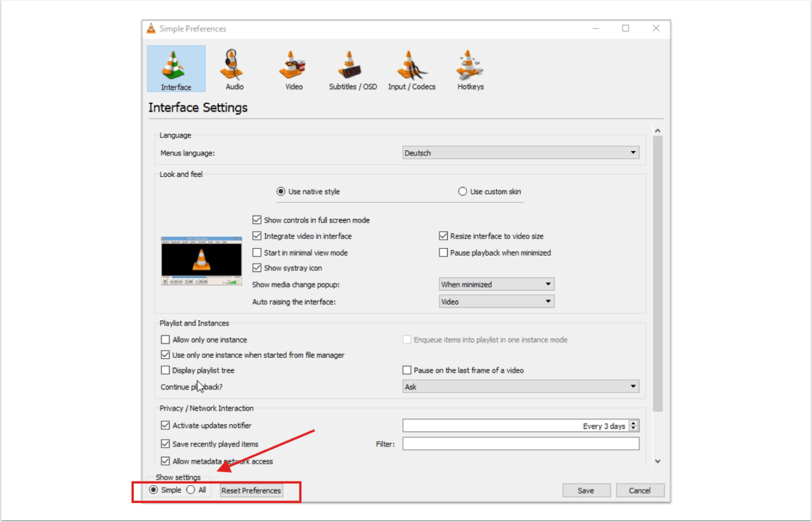Click the scrollbar up arrow

pyautogui.click(x=657, y=131)
